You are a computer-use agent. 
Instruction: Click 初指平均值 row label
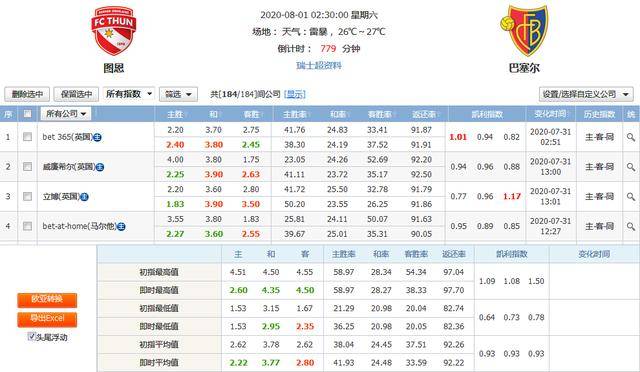click(x=159, y=345)
